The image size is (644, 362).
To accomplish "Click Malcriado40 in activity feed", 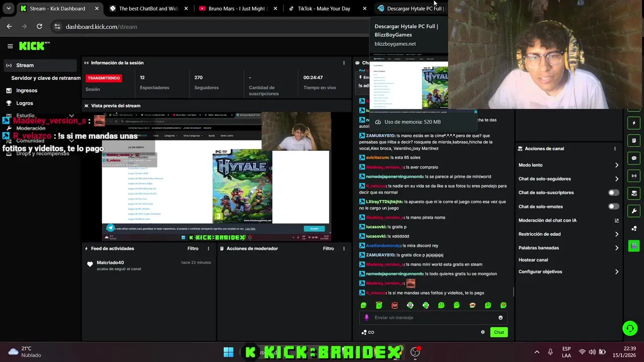I will tap(110, 263).
